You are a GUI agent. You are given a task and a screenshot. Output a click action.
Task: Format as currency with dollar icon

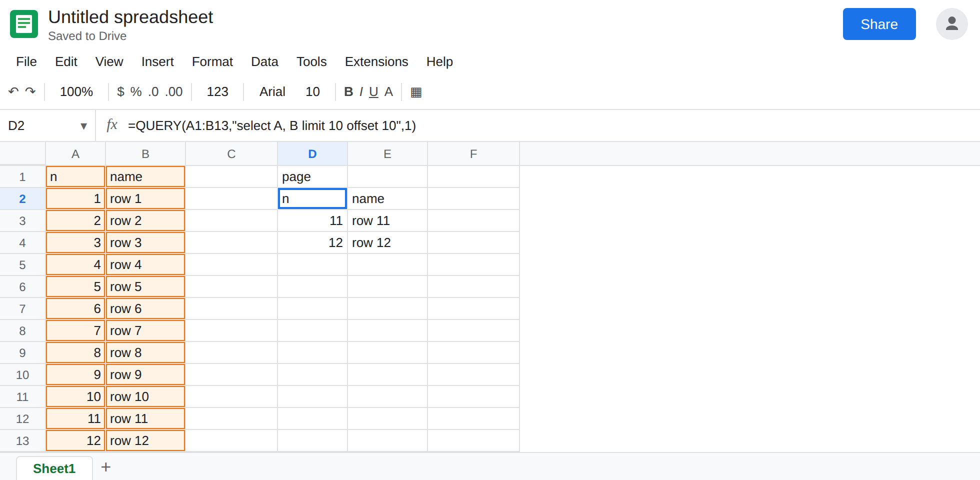[120, 91]
